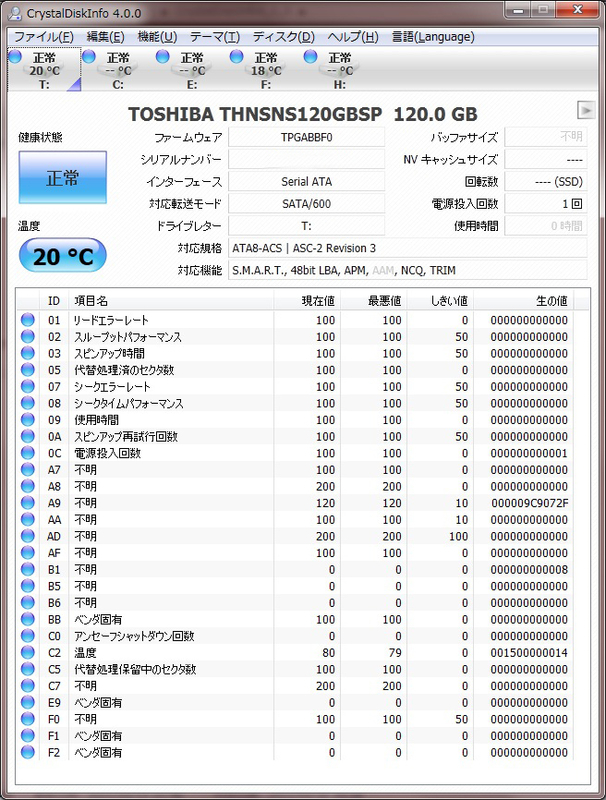Click status orb for ID 03 スピンアップ時間

[x=28, y=353]
